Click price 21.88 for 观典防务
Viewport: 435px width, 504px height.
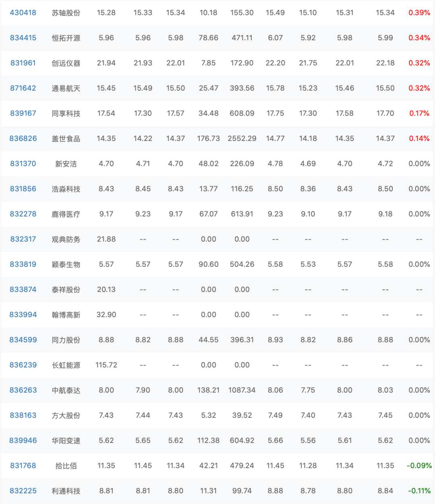coord(106,239)
